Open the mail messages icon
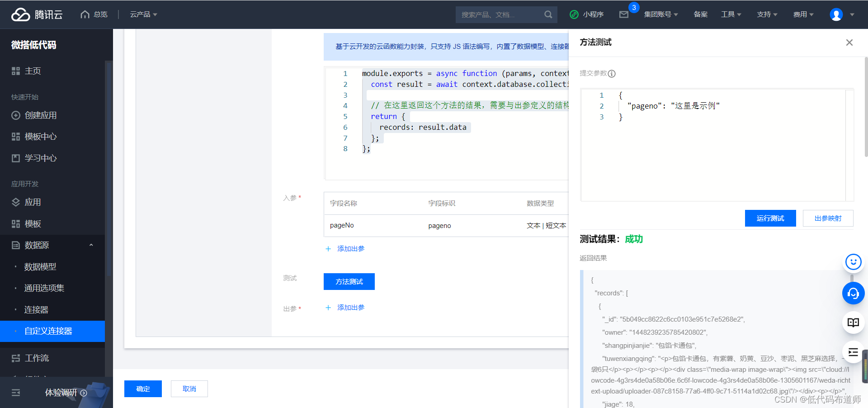The height and width of the screenshot is (408, 868). pyautogui.click(x=624, y=14)
